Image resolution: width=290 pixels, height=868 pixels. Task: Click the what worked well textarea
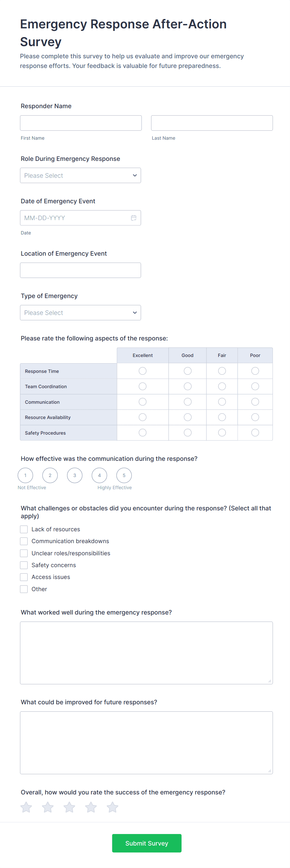coord(146,653)
